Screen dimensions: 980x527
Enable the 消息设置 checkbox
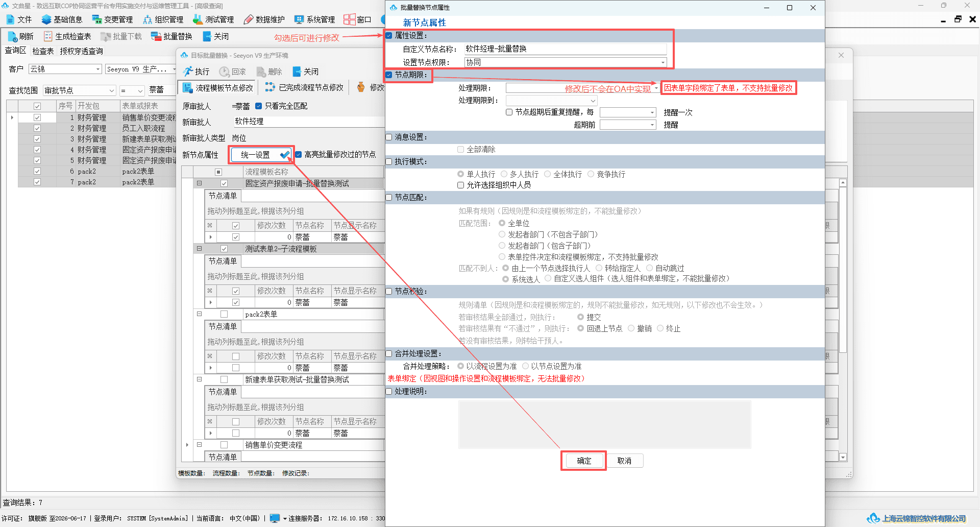click(389, 137)
